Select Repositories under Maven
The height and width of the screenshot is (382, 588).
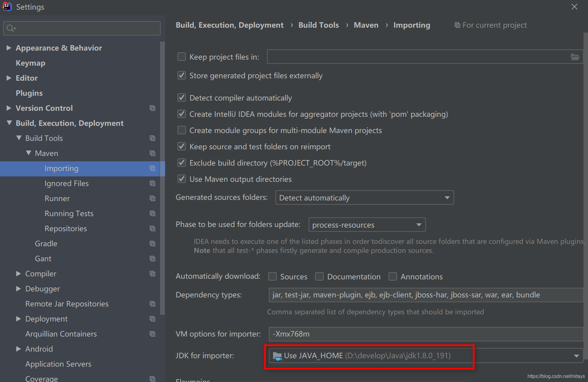pos(66,228)
